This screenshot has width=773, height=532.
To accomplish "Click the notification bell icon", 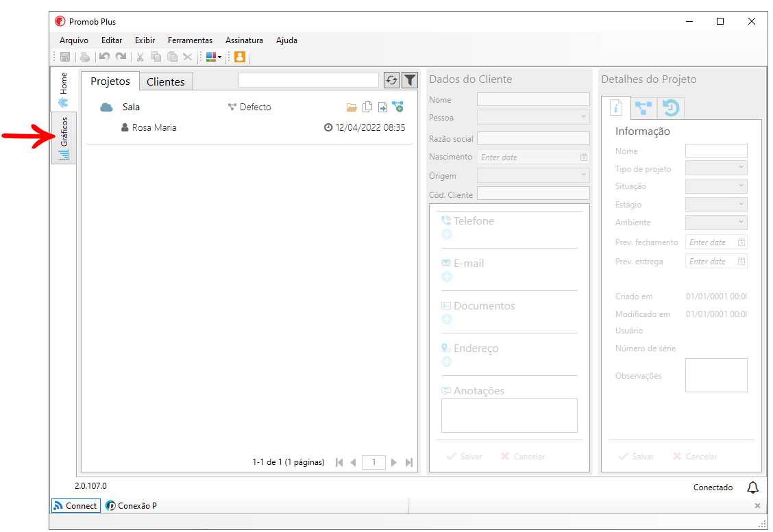I will (753, 487).
